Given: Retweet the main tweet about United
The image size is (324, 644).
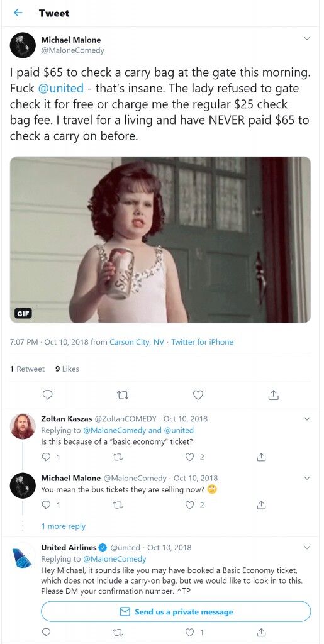Looking at the screenshot, I should [123, 395].
